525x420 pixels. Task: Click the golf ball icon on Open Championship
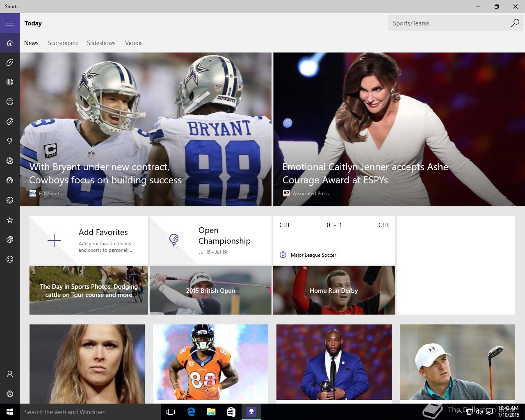(174, 240)
